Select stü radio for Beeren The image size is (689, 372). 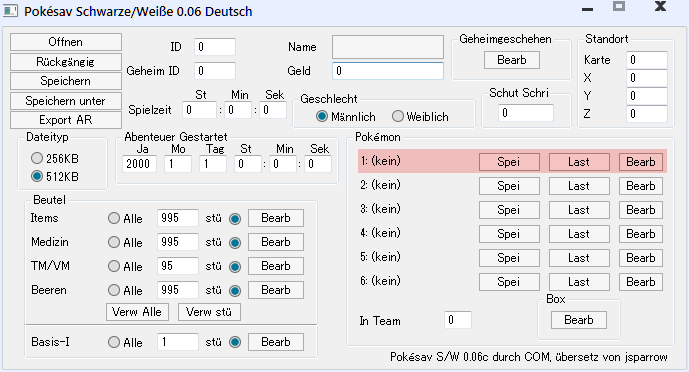235,290
